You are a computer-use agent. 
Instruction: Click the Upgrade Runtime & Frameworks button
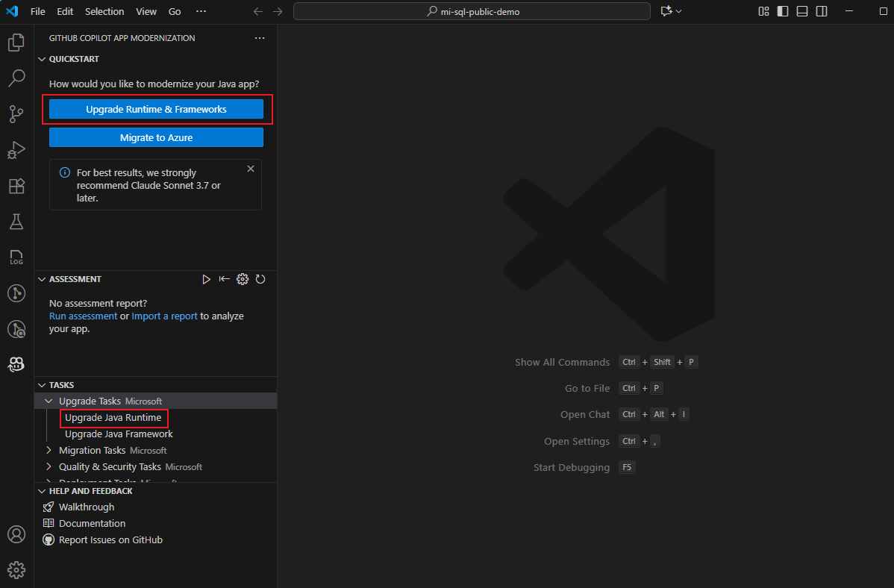coord(155,109)
